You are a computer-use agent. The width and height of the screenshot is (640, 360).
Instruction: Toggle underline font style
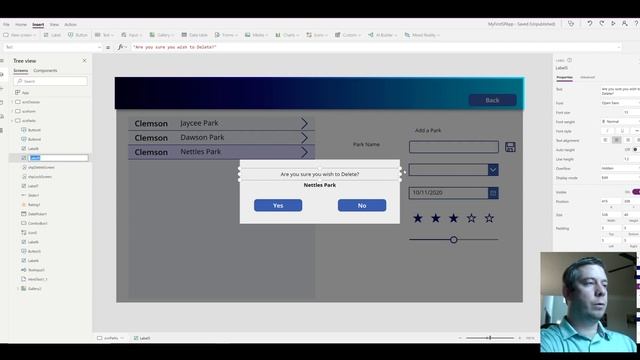click(x=622, y=131)
